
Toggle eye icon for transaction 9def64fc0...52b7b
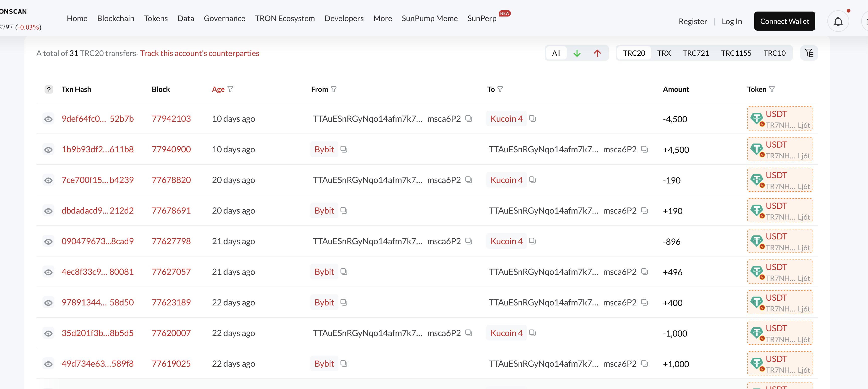tap(49, 119)
